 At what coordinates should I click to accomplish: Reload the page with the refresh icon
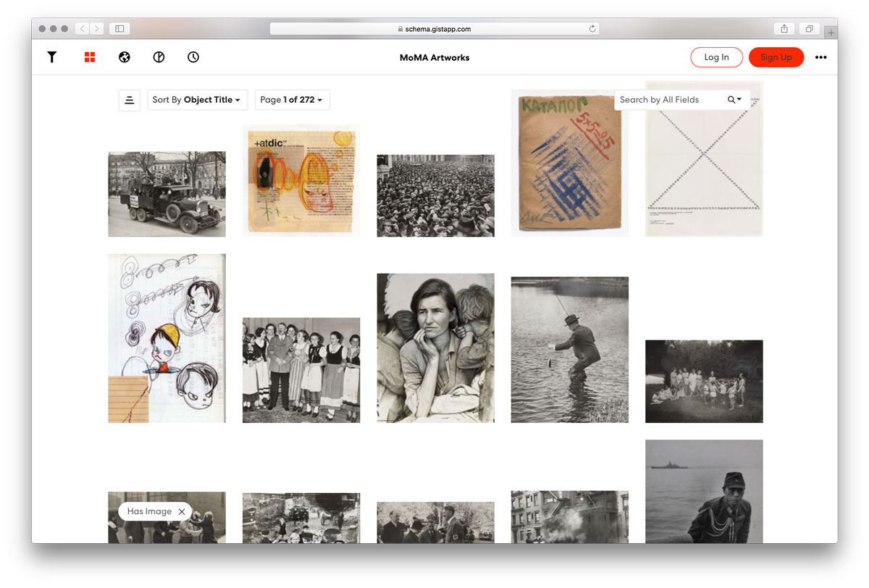coord(592,29)
